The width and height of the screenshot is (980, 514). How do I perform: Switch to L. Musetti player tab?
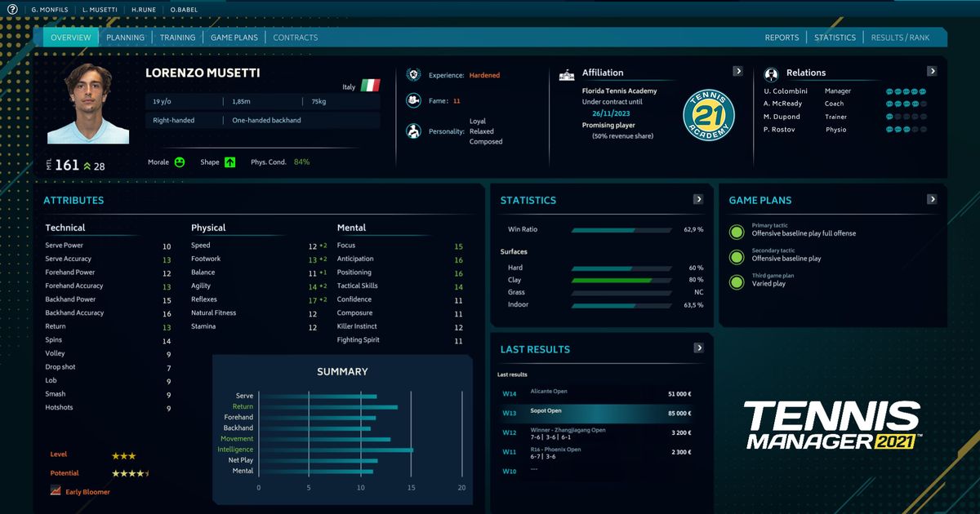(x=98, y=10)
